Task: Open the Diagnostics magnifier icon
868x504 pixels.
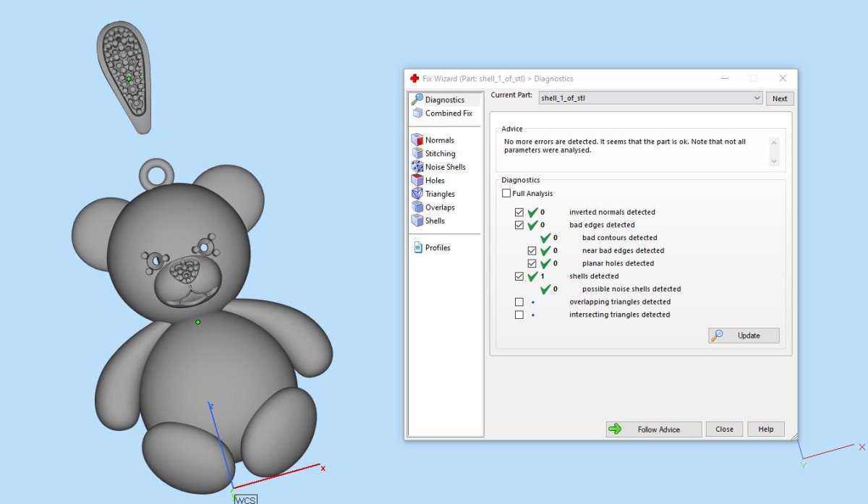Action: (417, 100)
